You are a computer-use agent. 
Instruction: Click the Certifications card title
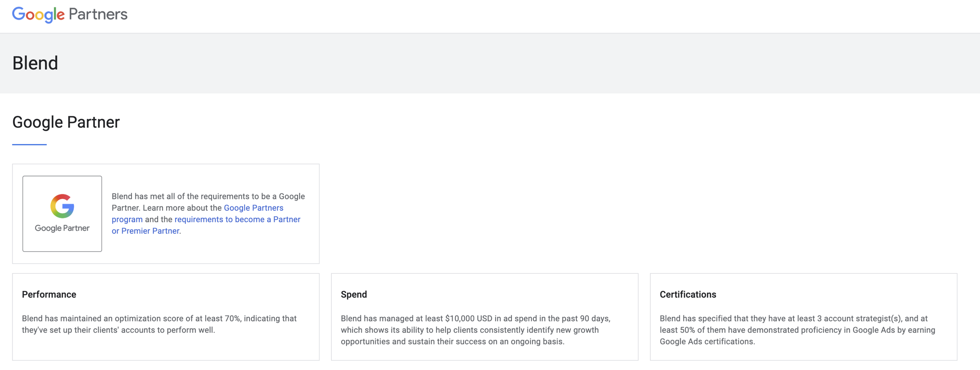pyautogui.click(x=688, y=294)
